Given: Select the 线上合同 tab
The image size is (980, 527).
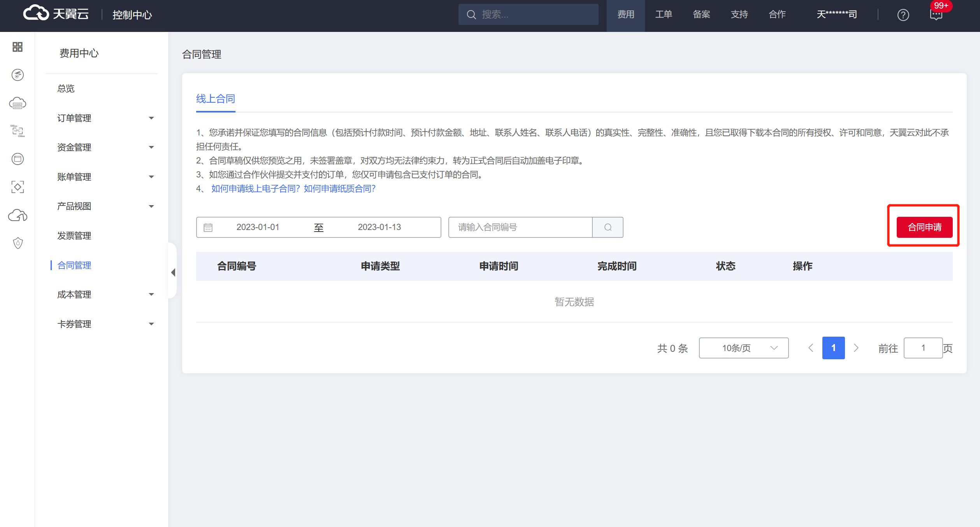Looking at the screenshot, I should coord(215,99).
